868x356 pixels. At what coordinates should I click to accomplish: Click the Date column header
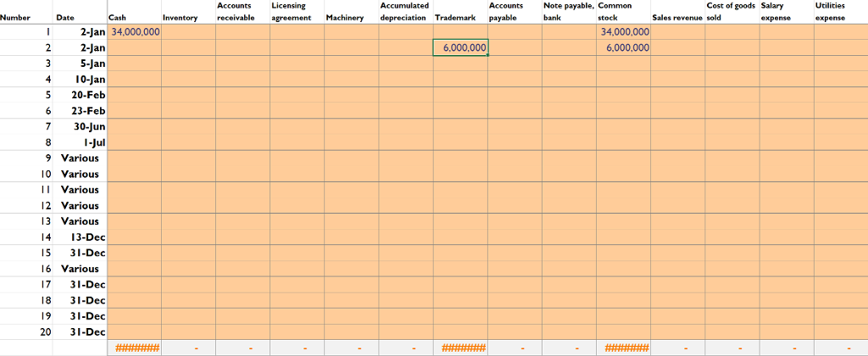coord(81,12)
